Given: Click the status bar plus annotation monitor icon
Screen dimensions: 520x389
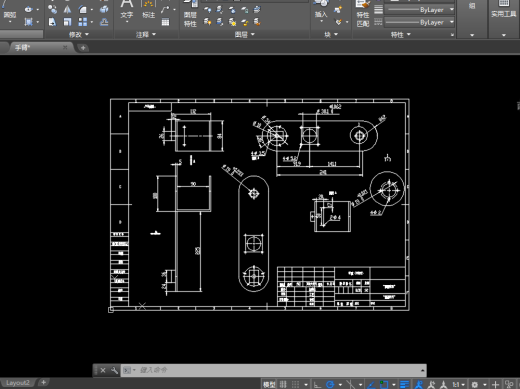Looking at the screenshot, I should coord(495,384).
